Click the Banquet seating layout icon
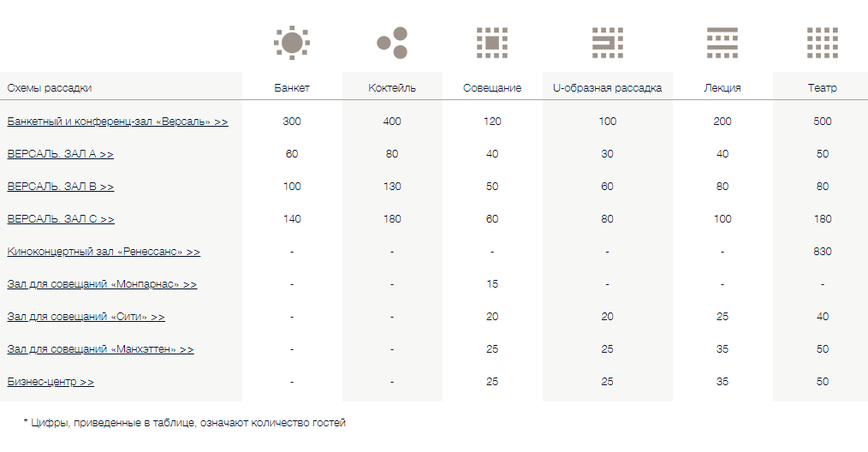The image size is (868, 452). 292,43
